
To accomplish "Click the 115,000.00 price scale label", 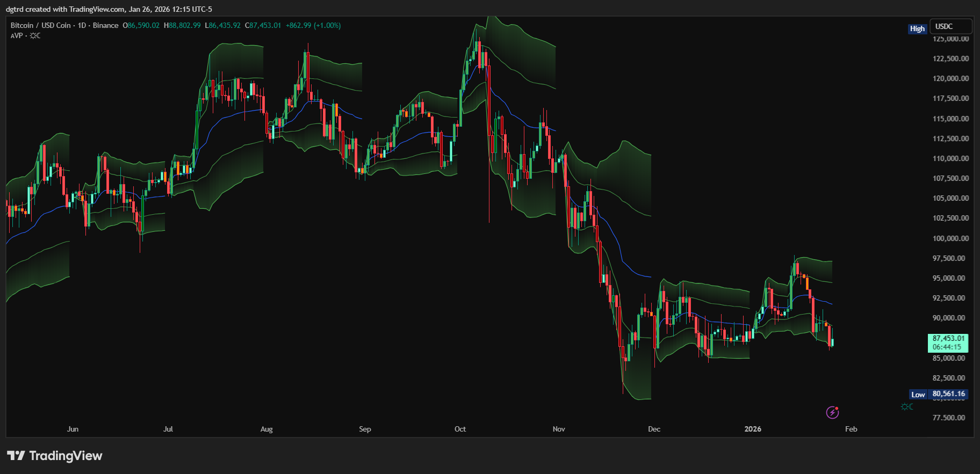I will 950,119.
